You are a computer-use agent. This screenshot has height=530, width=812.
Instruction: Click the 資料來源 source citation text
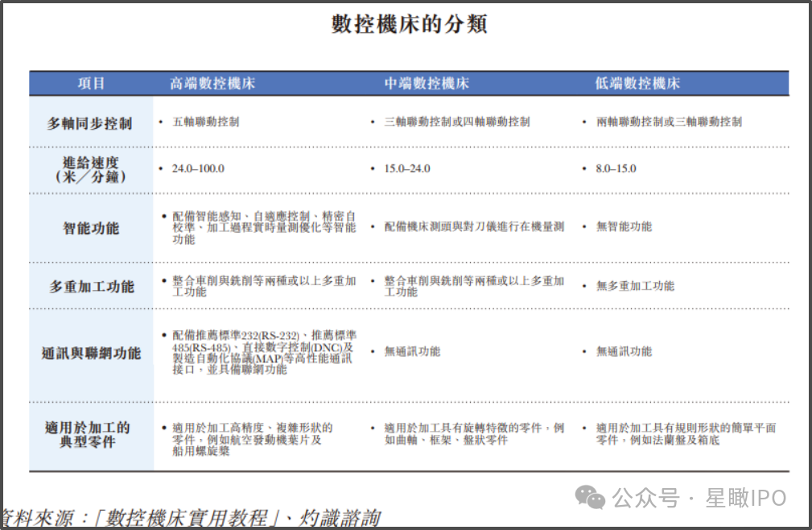pos(191,518)
